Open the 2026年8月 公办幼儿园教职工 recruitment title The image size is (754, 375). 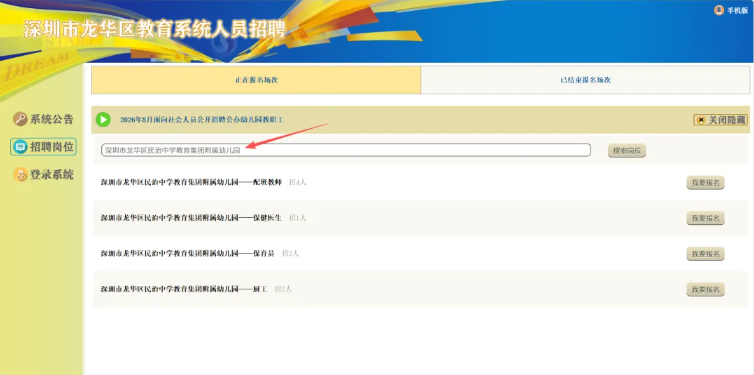(x=201, y=120)
